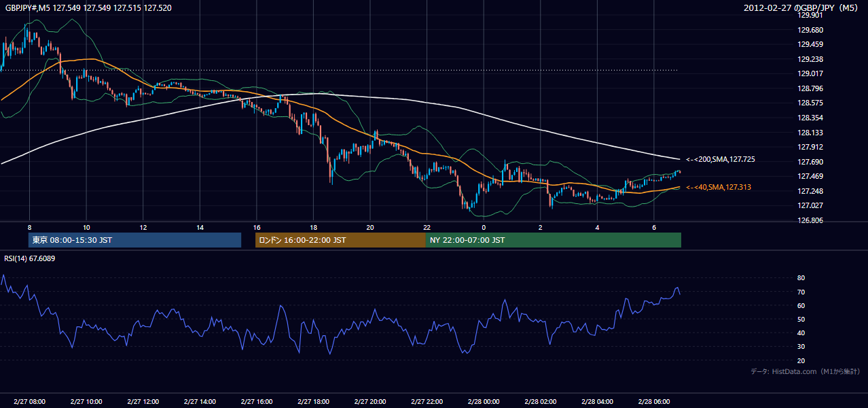Screen dimensions: 868x408
Task: Click the 2012-02-27 GBP/JPY (M5) title
Action: 802,7
